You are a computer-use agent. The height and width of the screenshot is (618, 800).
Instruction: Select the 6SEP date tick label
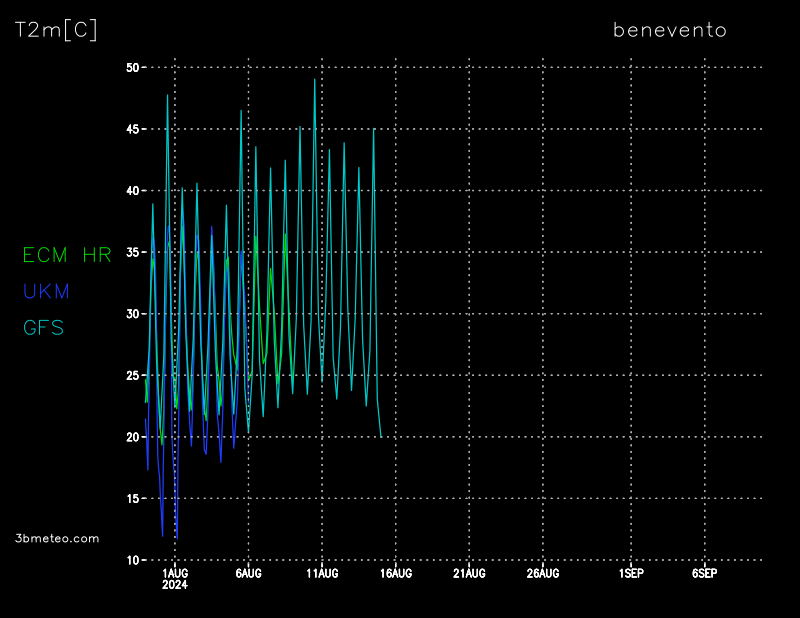point(704,573)
